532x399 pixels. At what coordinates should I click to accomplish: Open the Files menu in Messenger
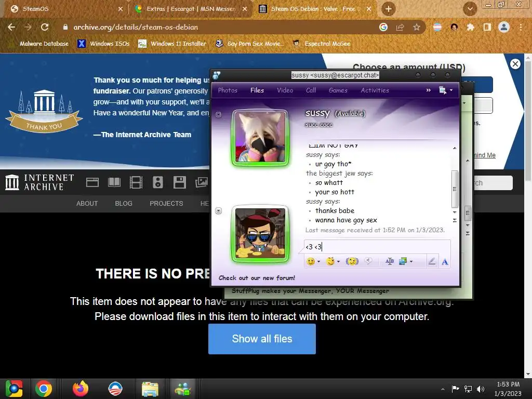tap(257, 90)
